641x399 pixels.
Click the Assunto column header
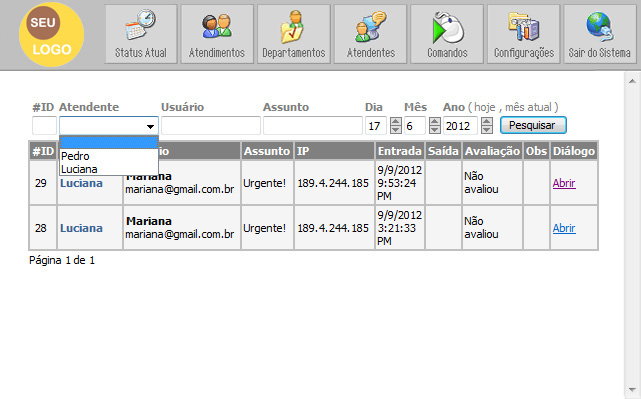(267, 151)
